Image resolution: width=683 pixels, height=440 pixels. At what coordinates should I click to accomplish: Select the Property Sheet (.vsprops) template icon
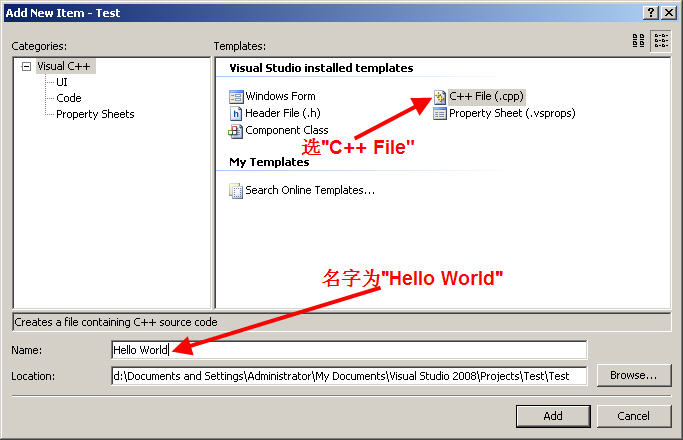coord(440,114)
